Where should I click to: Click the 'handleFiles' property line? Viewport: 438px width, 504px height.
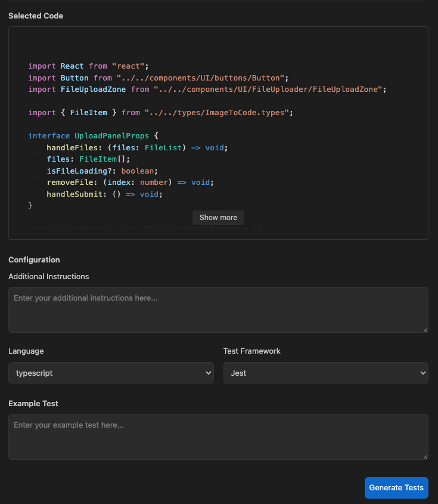(x=137, y=148)
